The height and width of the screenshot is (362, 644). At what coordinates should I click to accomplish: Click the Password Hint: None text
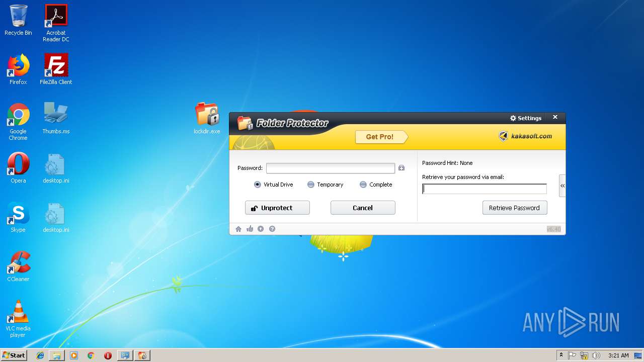coord(447,163)
